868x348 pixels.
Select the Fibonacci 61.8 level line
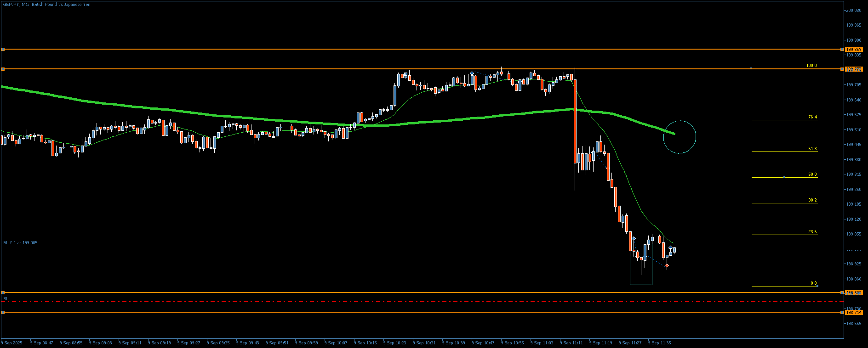784,152
